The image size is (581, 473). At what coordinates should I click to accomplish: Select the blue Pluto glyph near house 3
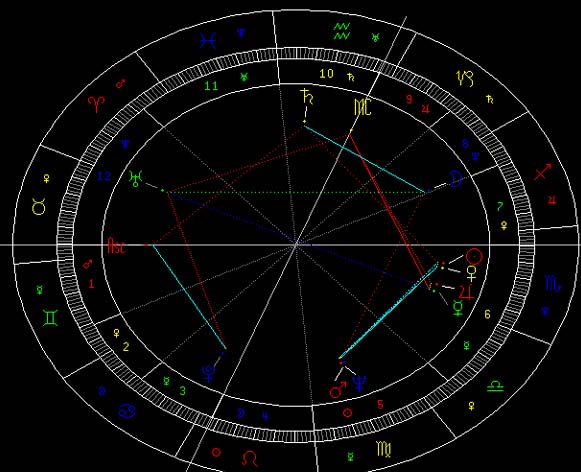coord(208,373)
